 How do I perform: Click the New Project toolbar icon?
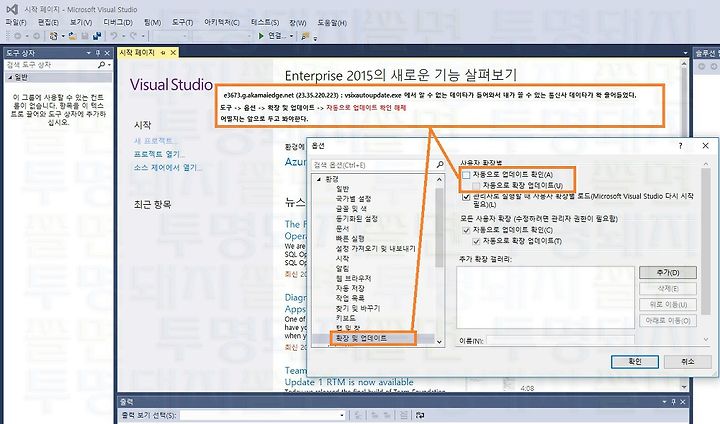[x=53, y=36]
